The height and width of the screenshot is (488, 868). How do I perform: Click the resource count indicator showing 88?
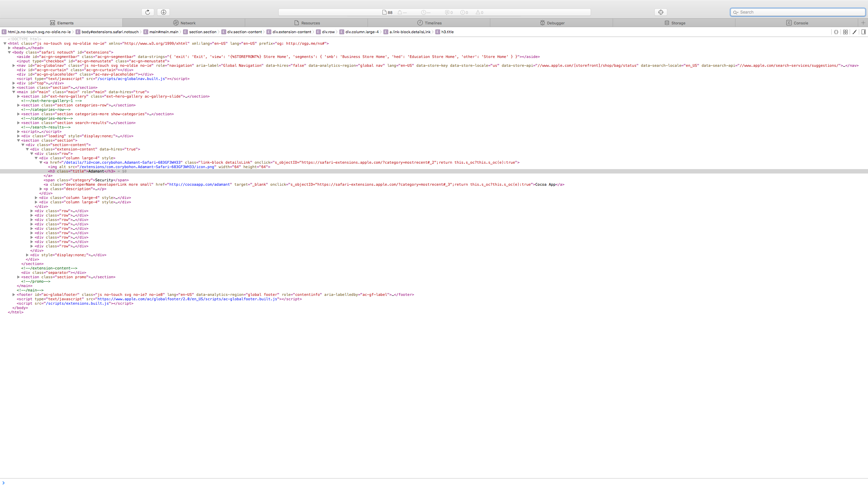(387, 13)
